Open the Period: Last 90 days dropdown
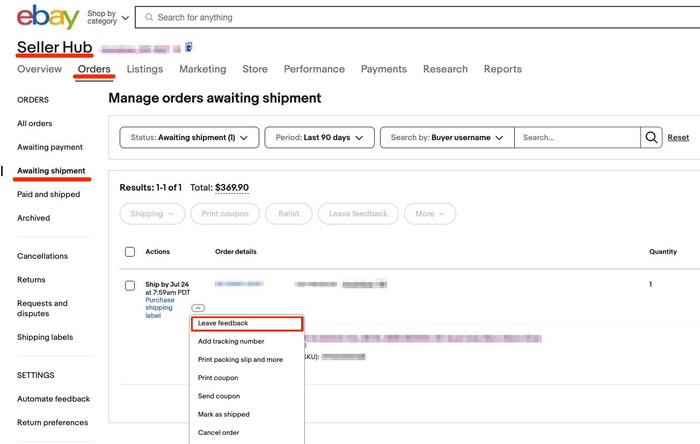The width and height of the screenshot is (700, 444). pos(319,138)
